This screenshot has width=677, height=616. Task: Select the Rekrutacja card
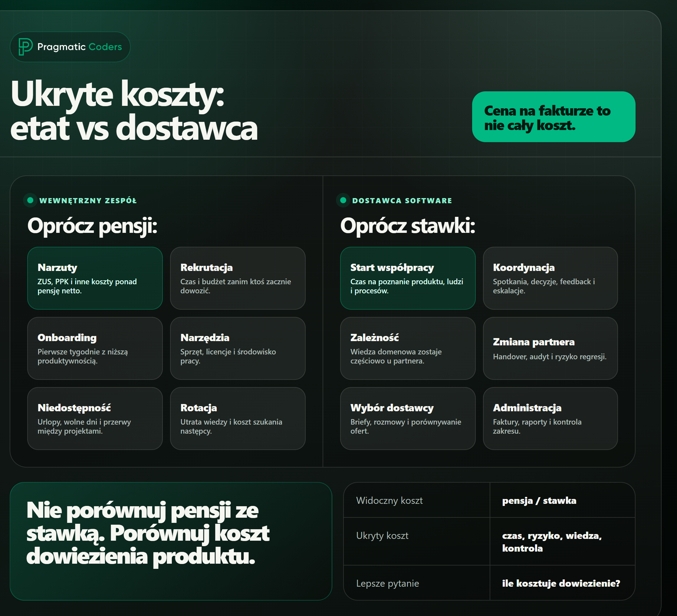coord(238,278)
